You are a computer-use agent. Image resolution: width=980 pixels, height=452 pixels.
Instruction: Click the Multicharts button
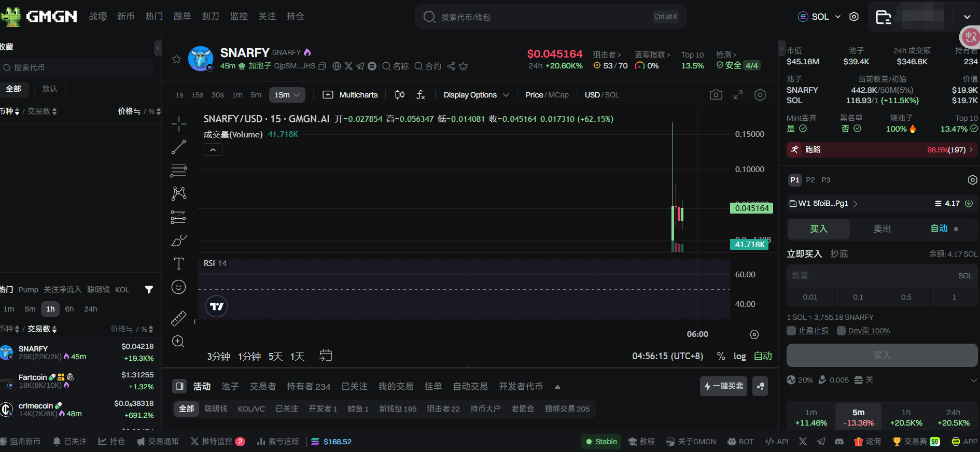point(351,95)
